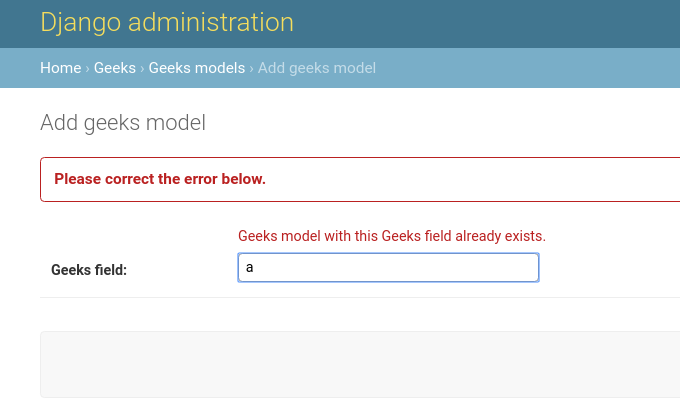The width and height of the screenshot is (680, 416).
Task: Click the letter 'a' inside the Geeks field
Action: click(250, 268)
